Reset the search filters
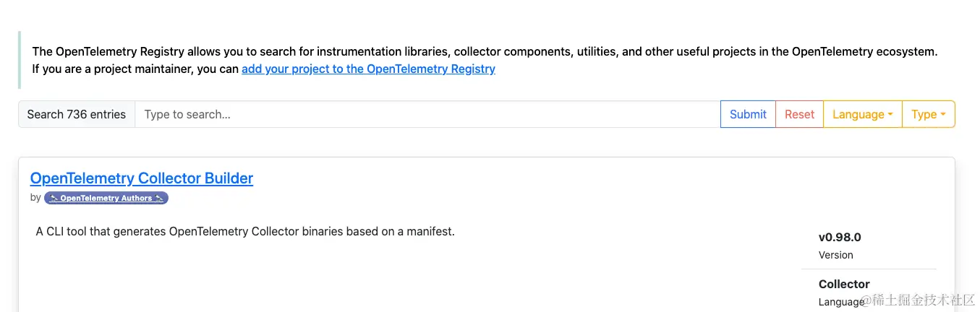 click(x=799, y=114)
